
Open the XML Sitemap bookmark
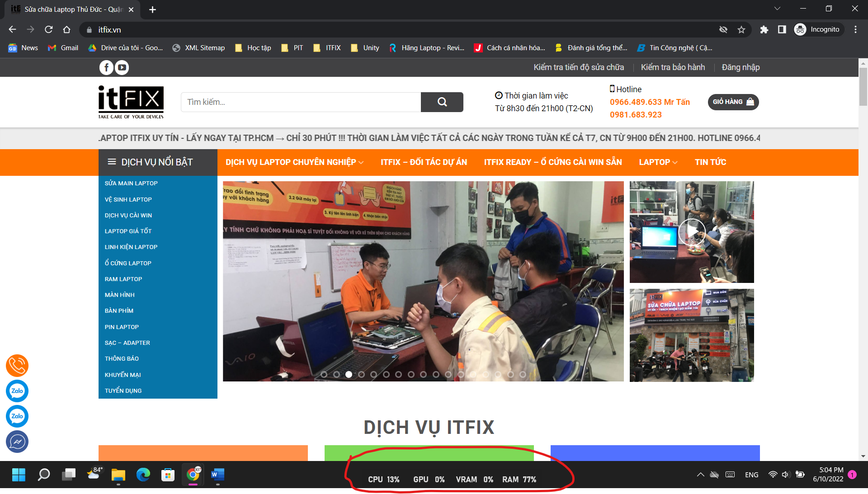198,48
